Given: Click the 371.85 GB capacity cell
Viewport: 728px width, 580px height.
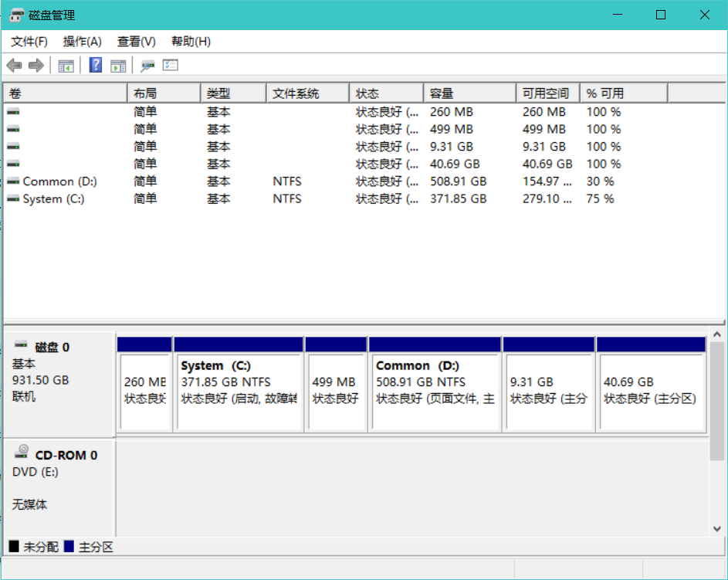Looking at the screenshot, I should (x=459, y=198).
